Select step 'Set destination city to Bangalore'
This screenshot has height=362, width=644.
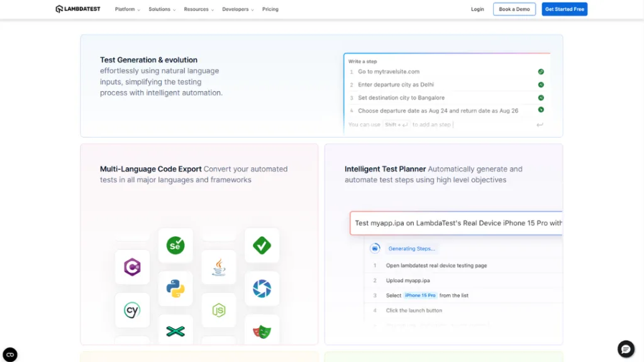pos(401,97)
